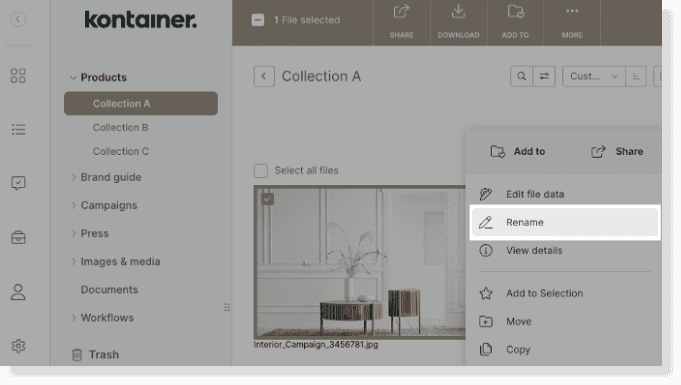Open the list view icon in the left rail

(18, 129)
